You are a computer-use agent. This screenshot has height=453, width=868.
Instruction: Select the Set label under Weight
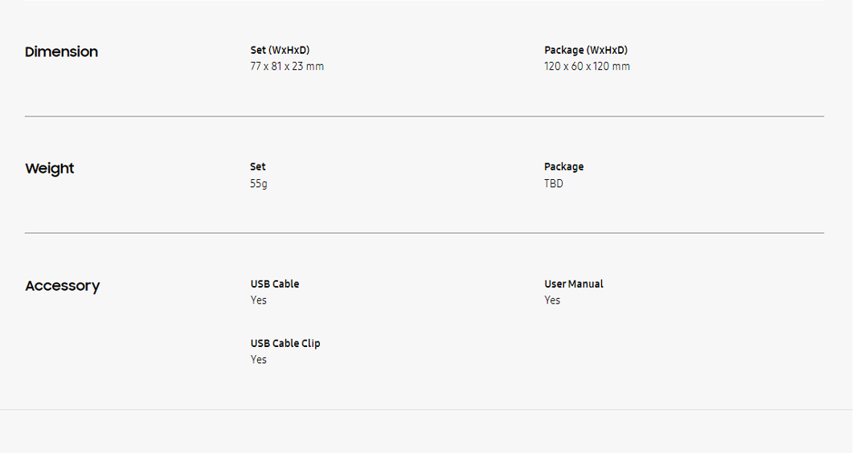pyautogui.click(x=258, y=167)
